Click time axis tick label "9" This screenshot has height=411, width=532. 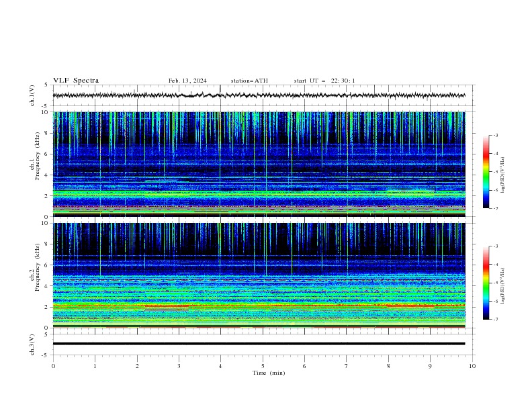click(x=430, y=366)
